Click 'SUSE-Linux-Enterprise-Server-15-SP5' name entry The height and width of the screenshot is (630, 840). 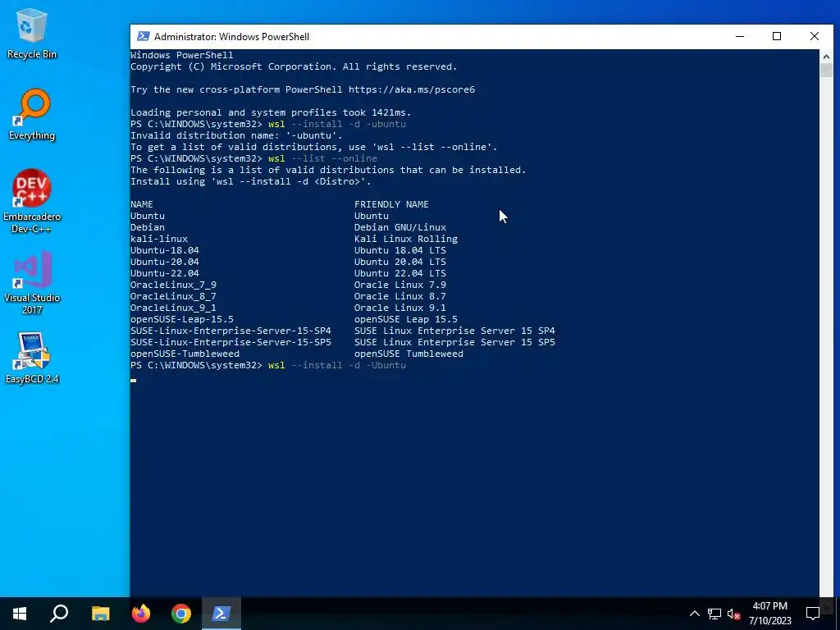(231, 342)
